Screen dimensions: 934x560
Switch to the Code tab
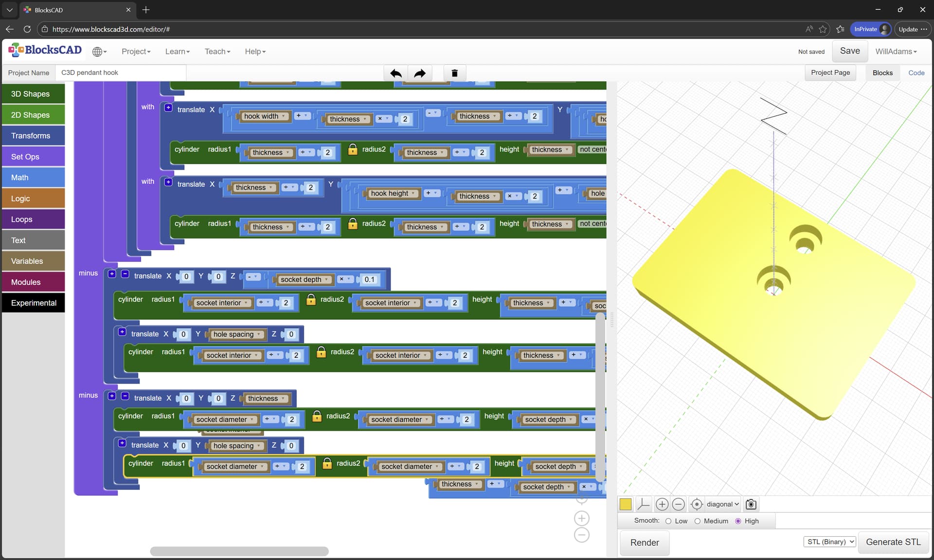tap(916, 73)
